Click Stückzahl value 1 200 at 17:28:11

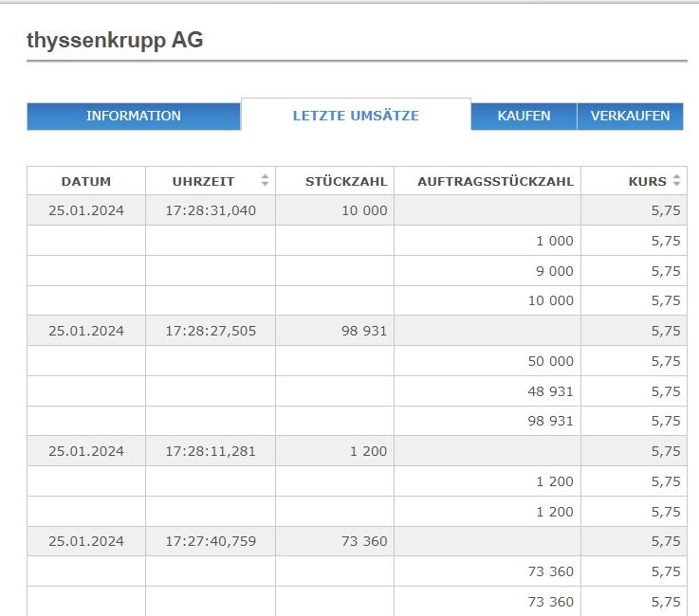pos(368,451)
